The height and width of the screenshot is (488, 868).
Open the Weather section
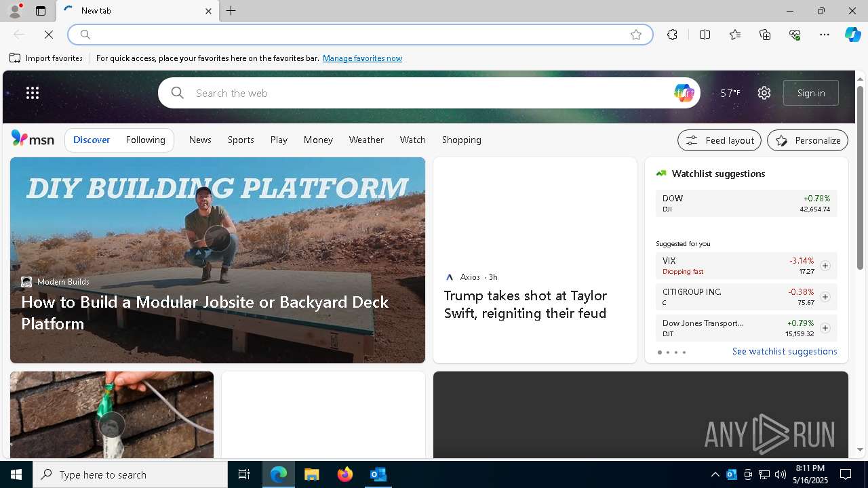coord(366,140)
